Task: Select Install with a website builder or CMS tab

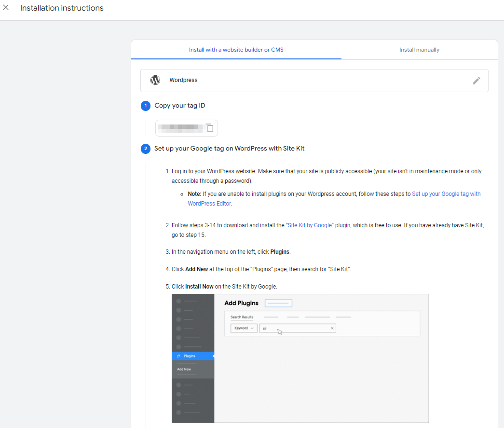Action: pyautogui.click(x=236, y=50)
